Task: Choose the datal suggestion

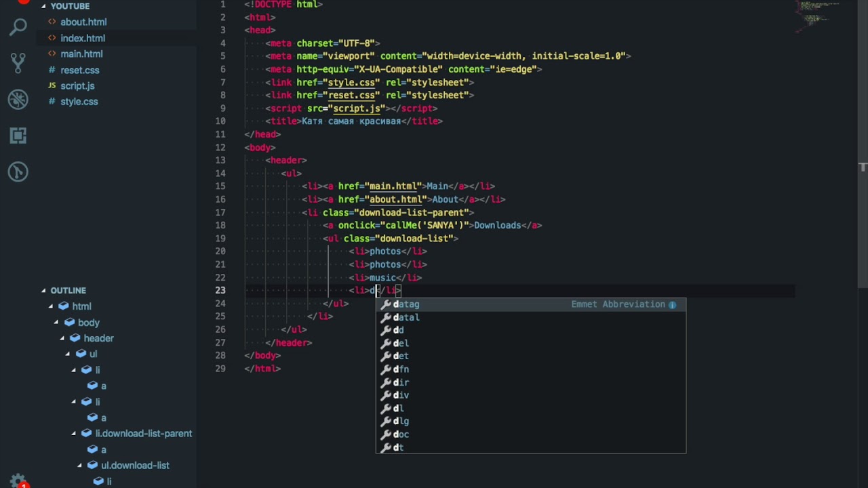Action: click(531, 317)
